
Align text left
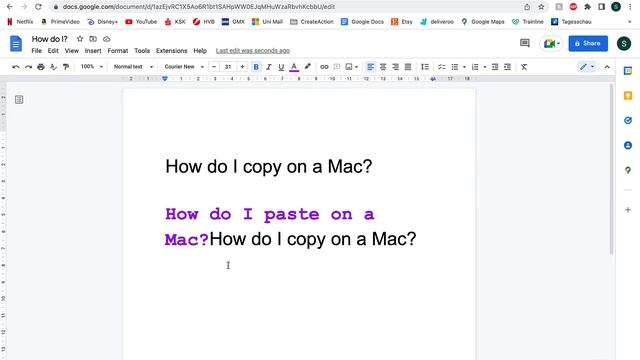pyautogui.click(x=370, y=67)
